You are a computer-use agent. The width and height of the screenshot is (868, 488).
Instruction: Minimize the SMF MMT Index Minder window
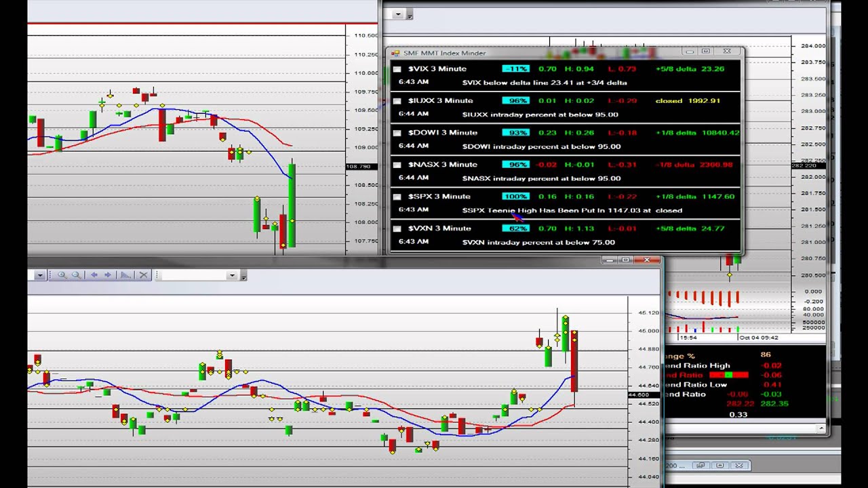pyautogui.click(x=690, y=52)
